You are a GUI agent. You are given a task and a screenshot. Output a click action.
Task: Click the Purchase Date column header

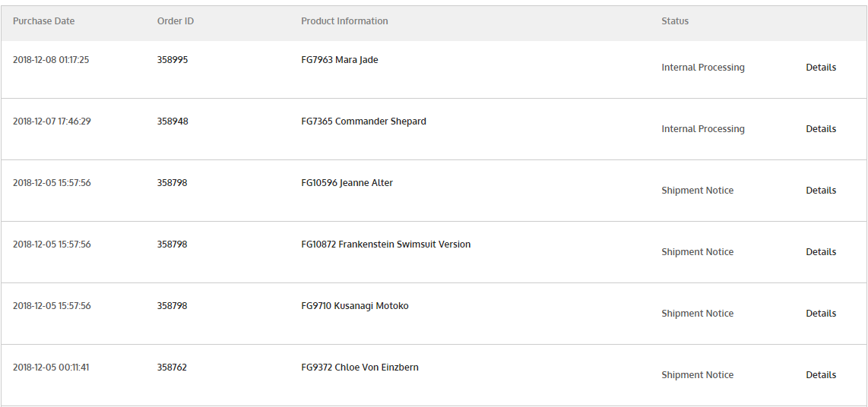tap(43, 21)
